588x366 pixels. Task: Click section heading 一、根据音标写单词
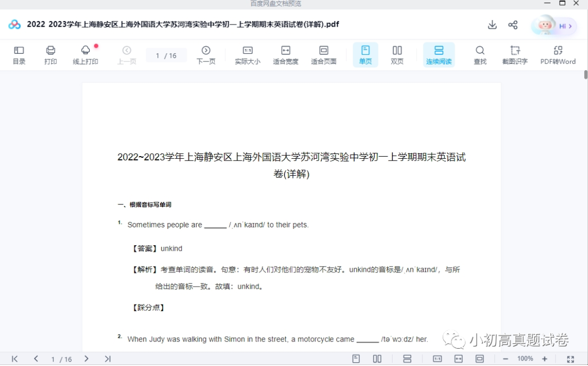(144, 204)
